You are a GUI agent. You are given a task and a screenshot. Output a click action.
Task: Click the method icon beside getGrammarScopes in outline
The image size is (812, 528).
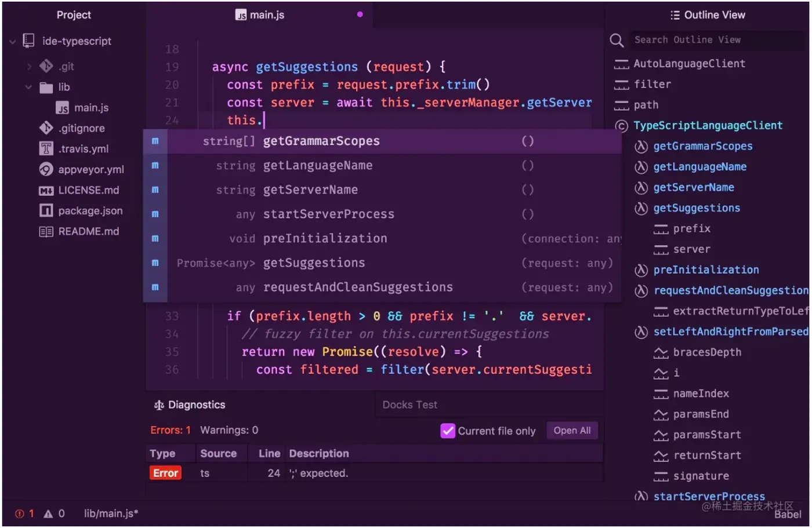[x=641, y=147]
